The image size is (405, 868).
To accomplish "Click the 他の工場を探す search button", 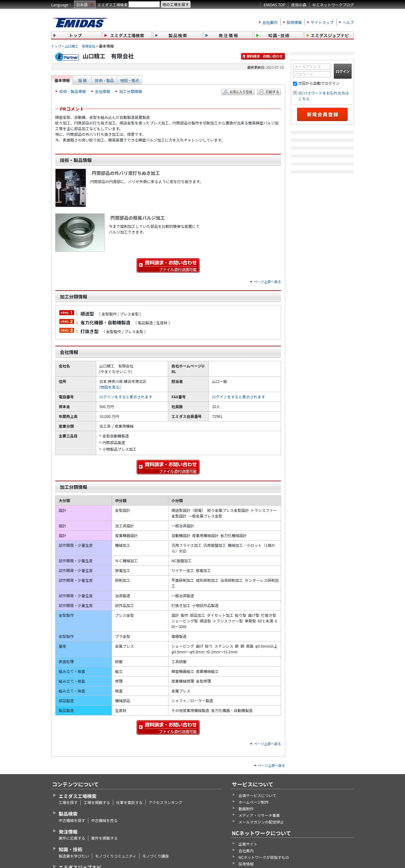I will [x=176, y=4].
